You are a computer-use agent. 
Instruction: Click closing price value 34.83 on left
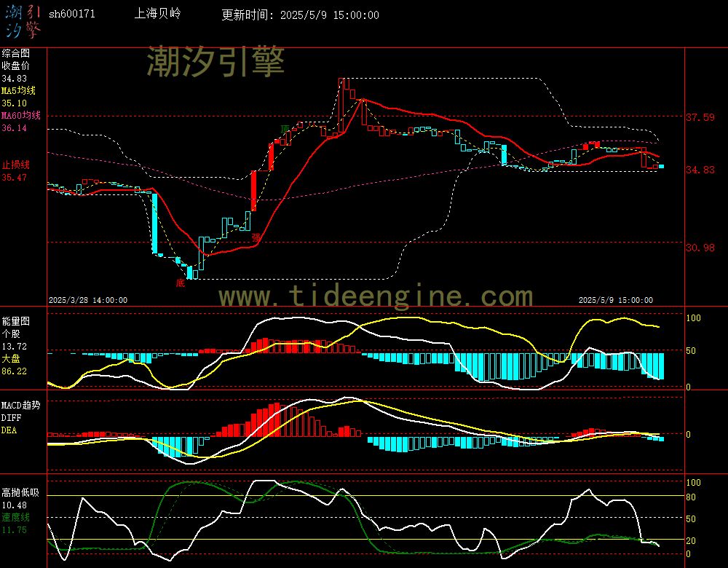(x=15, y=79)
